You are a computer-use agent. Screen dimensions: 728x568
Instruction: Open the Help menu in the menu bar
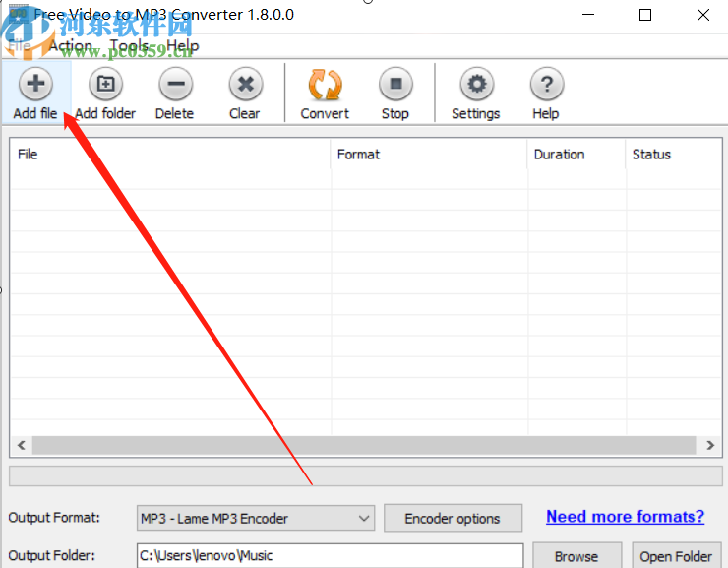point(182,46)
